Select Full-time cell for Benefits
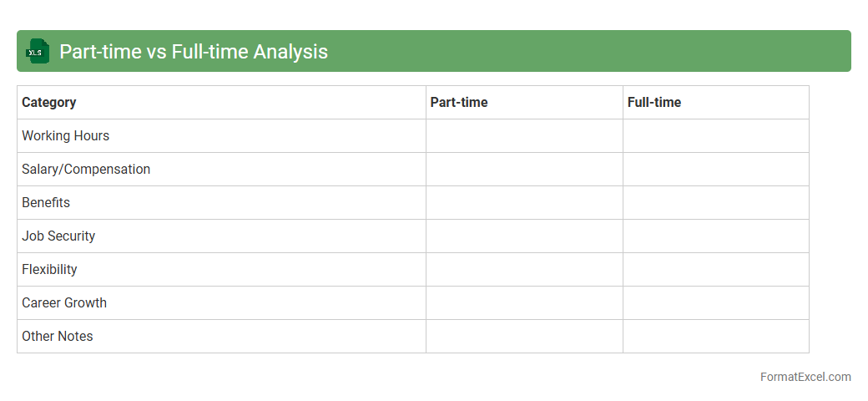This screenshot has width=868, height=401. [715, 203]
